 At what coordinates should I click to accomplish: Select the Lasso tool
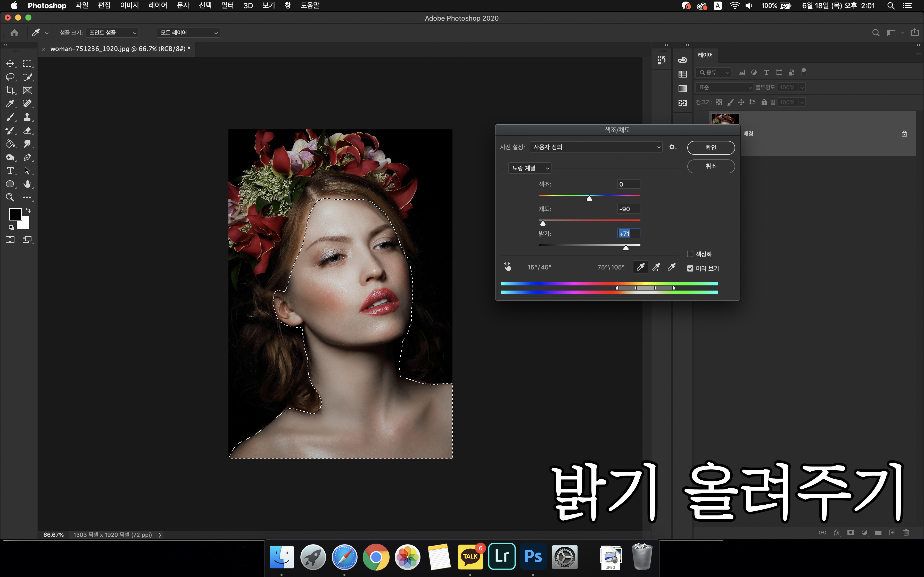tap(10, 77)
